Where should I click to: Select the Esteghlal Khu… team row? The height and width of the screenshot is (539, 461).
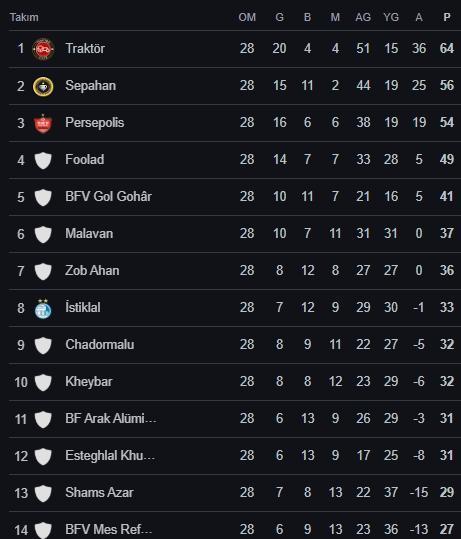pos(235,456)
